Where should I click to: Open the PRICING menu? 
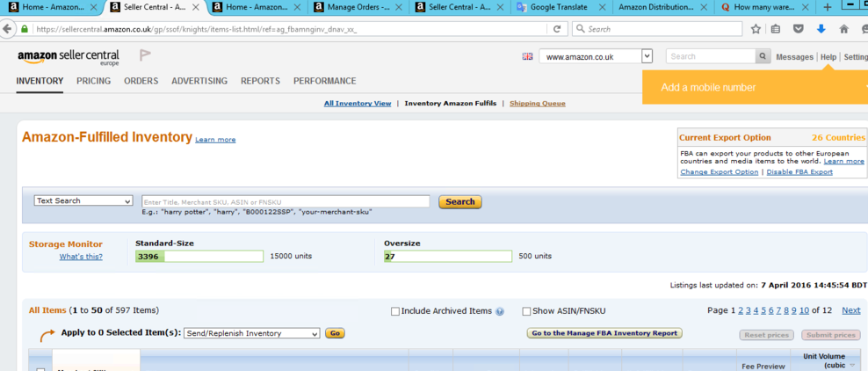pyautogui.click(x=93, y=81)
